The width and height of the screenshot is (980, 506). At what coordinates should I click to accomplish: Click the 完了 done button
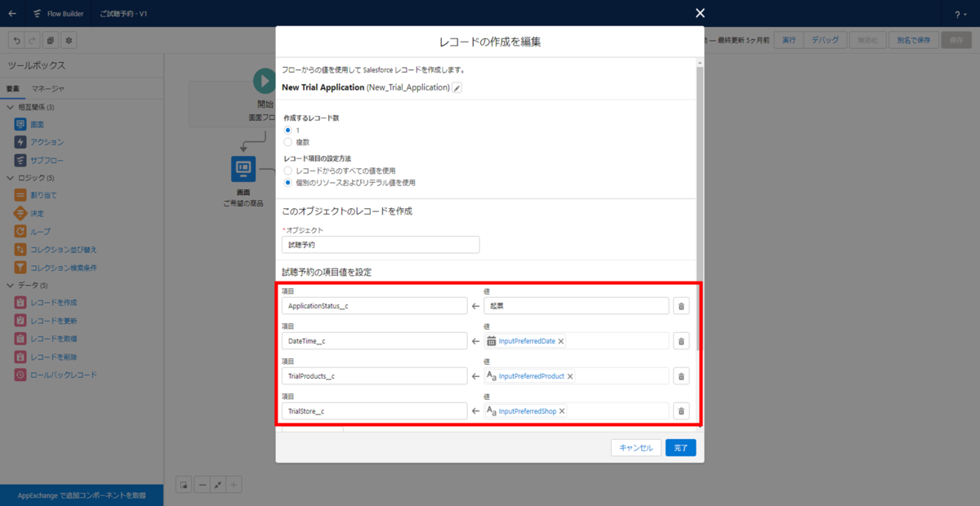pos(680,447)
